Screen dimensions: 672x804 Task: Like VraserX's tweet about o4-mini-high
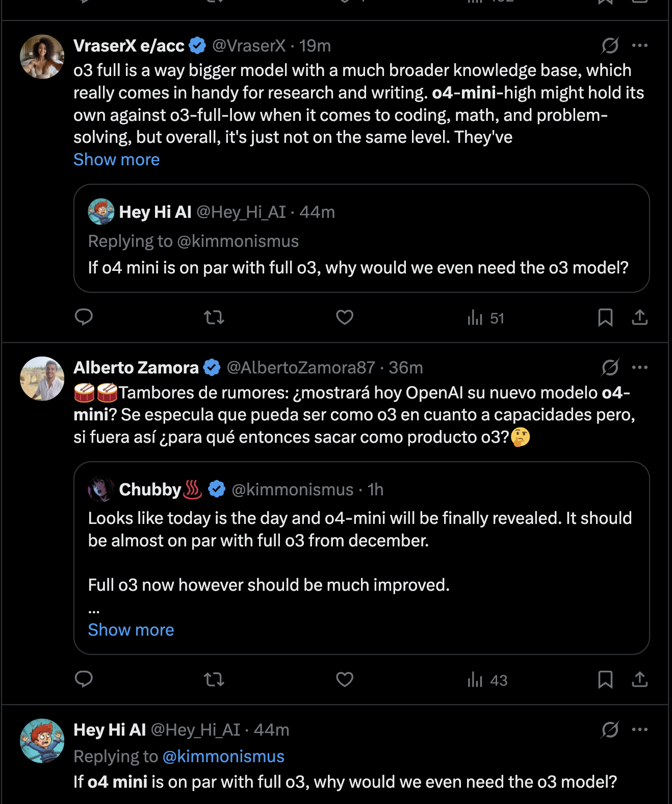click(345, 317)
